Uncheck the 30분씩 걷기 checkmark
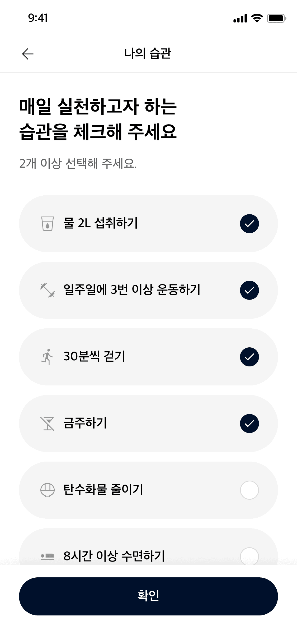This screenshot has height=644, width=297. coord(249,357)
